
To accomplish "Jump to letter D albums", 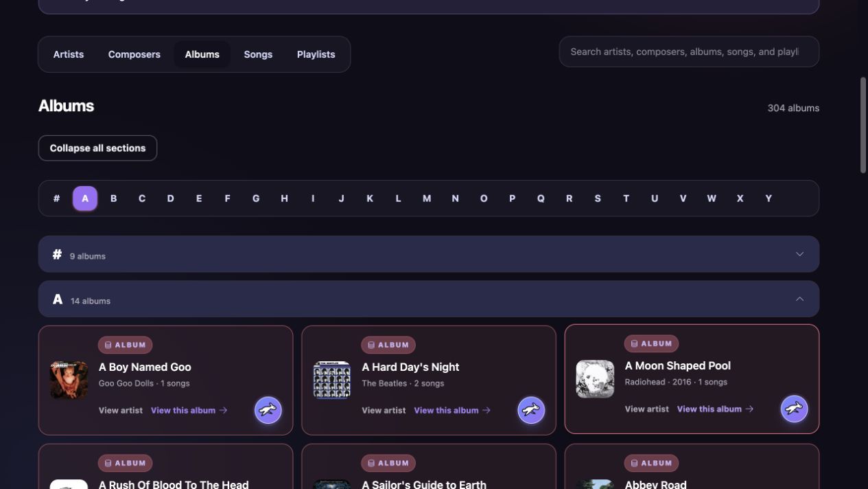I will (x=170, y=198).
